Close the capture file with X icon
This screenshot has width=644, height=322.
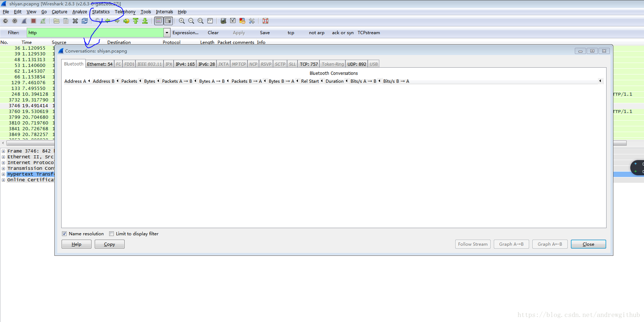click(x=75, y=21)
